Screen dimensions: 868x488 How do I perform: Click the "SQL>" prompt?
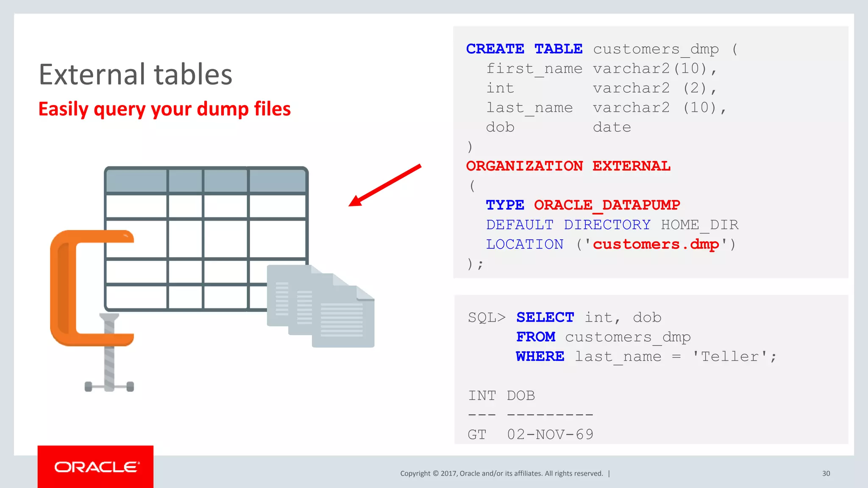click(487, 317)
